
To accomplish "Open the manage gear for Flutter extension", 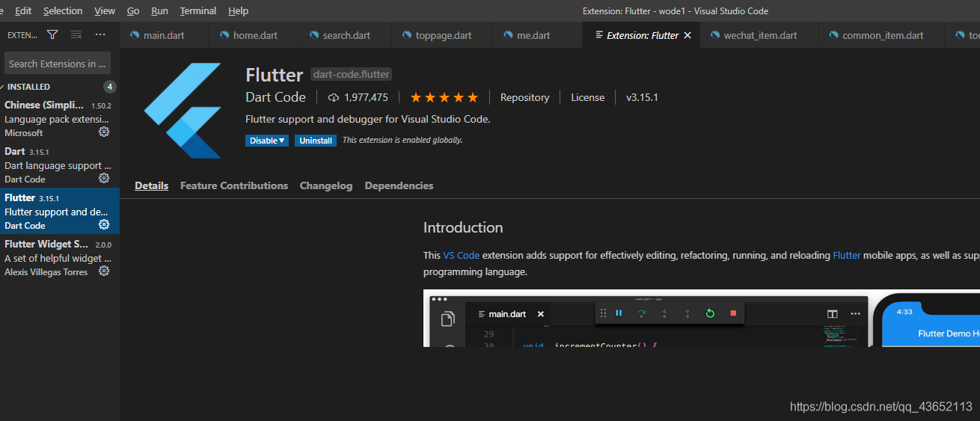I will click(104, 224).
